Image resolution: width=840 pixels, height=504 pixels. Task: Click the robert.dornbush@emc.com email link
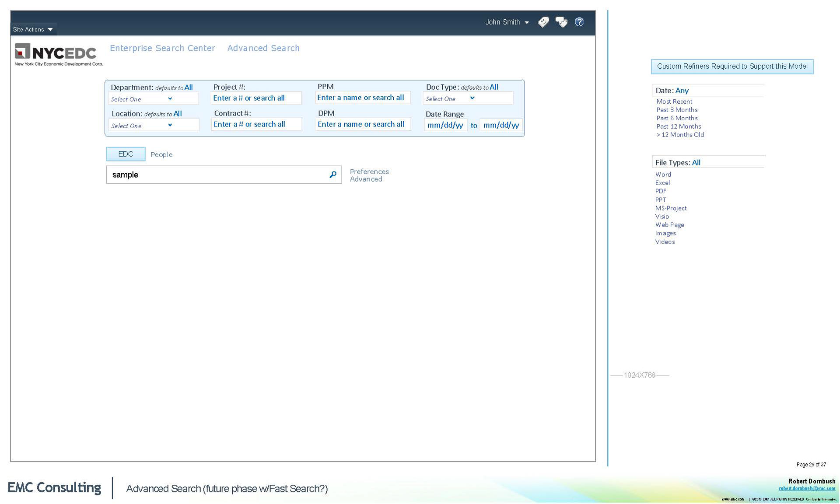[807, 488]
